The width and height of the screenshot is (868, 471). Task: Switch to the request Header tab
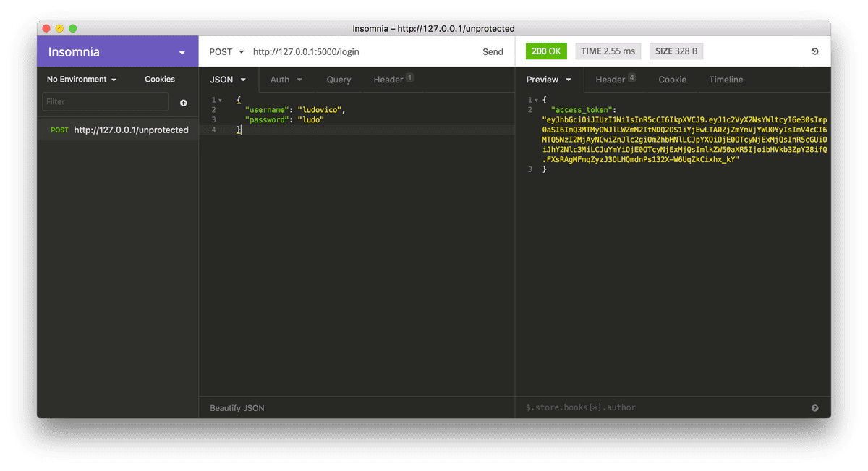click(x=392, y=80)
